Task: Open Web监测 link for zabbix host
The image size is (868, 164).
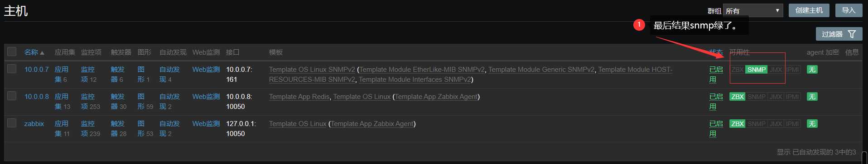Action: [206, 124]
